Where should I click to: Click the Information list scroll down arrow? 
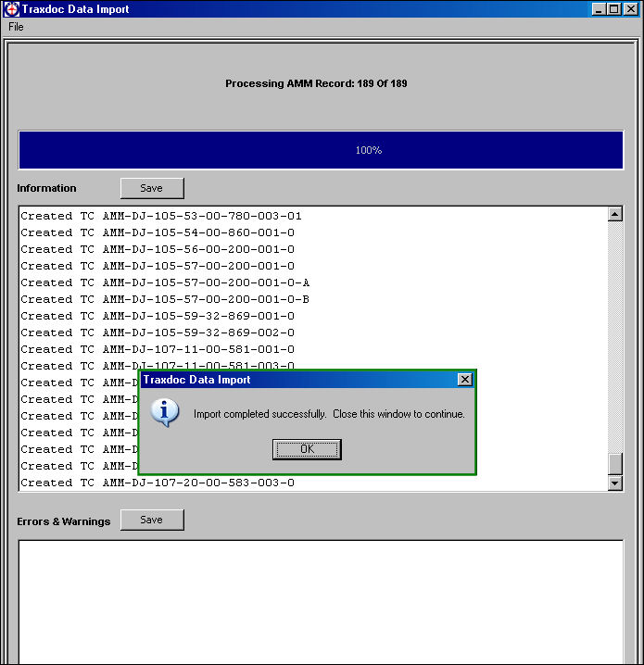click(614, 483)
